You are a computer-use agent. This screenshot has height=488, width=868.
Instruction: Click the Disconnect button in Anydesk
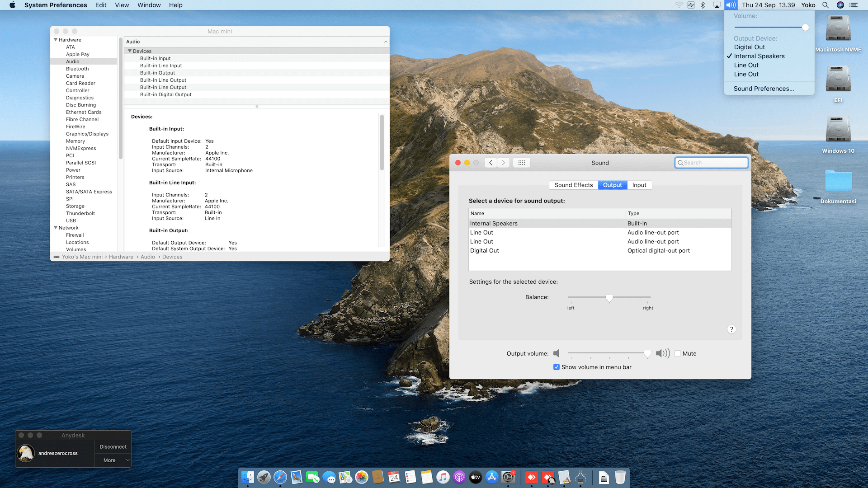(113, 446)
